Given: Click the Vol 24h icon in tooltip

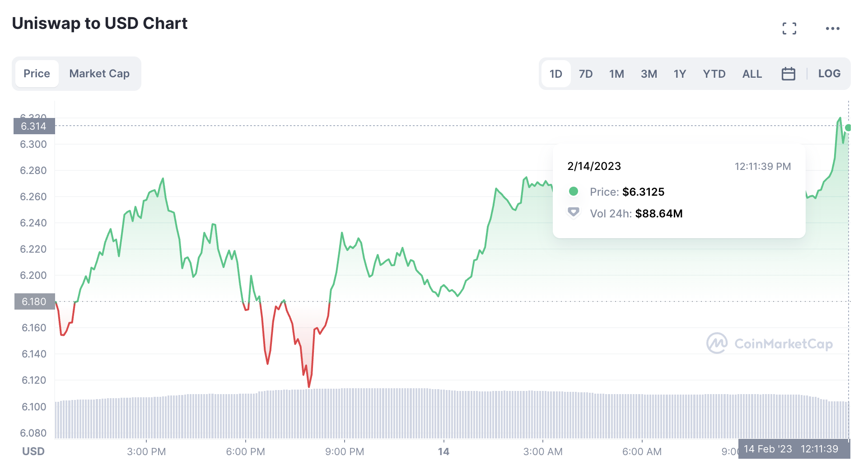Looking at the screenshot, I should tap(574, 212).
